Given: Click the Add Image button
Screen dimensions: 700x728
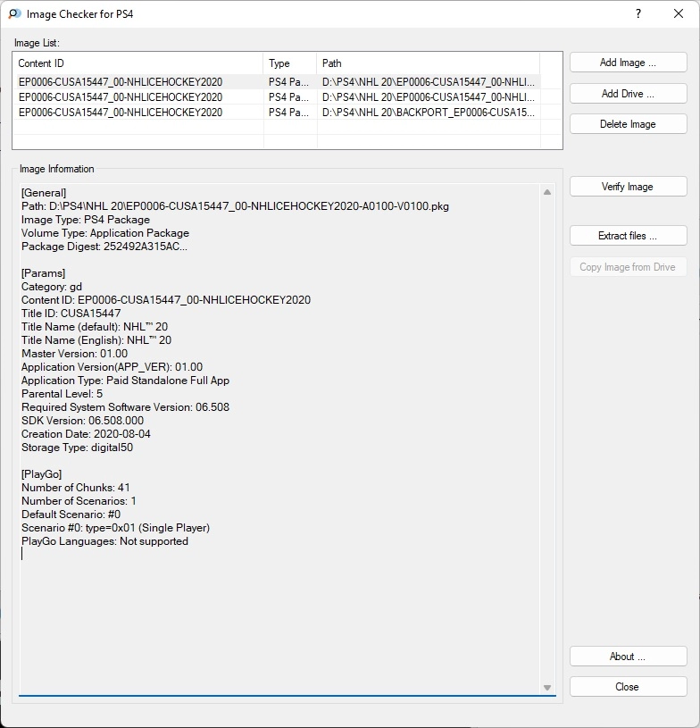Looking at the screenshot, I should click(628, 63).
